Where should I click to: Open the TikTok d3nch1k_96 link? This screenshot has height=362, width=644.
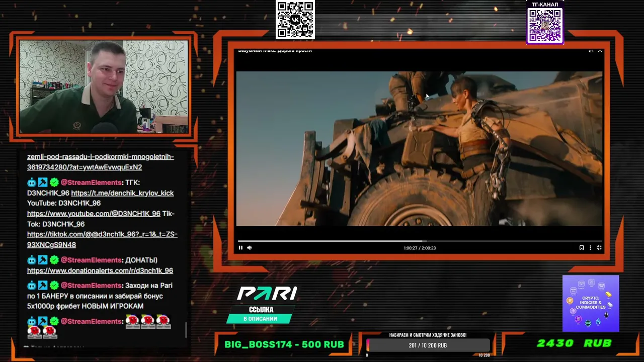pos(102,239)
